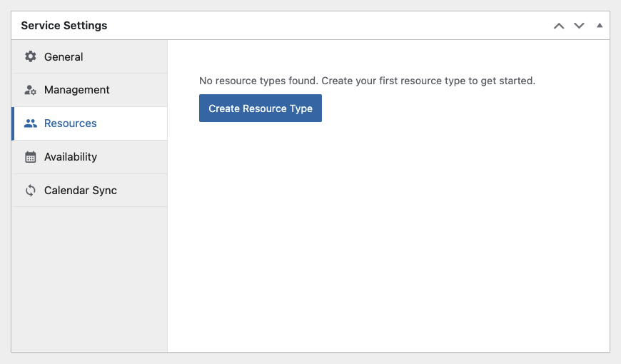Viewport: 621px width, 364px height.
Task: Click empty header space right of Service Settings
Action: (x=329, y=26)
